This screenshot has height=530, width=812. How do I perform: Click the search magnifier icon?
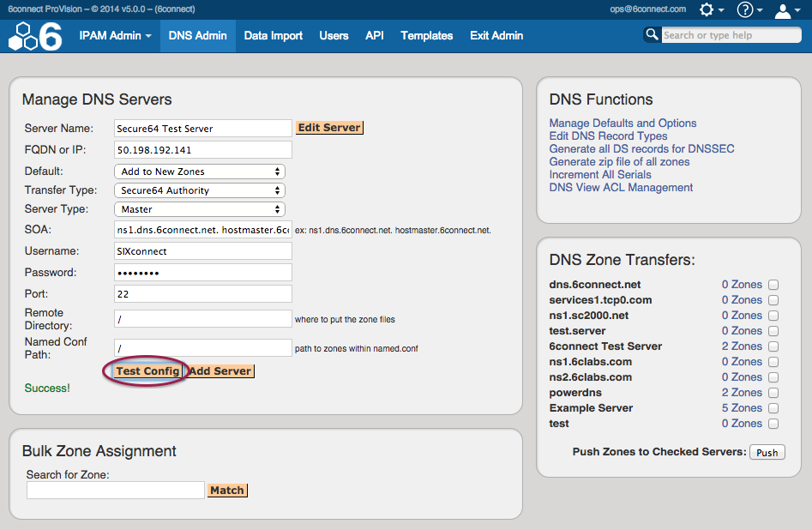pos(652,34)
